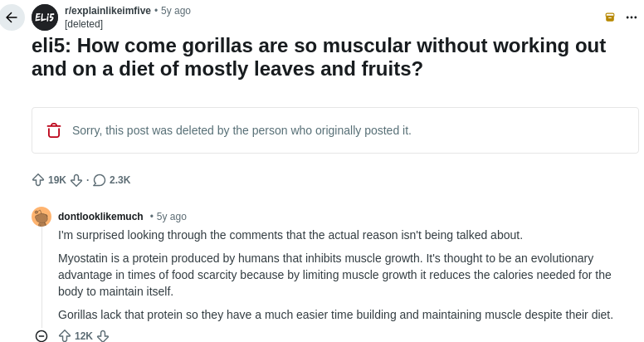This screenshot has height=342, width=644.
Task: Click the comment's "5y ago" timestamp
Action: point(172,217)
